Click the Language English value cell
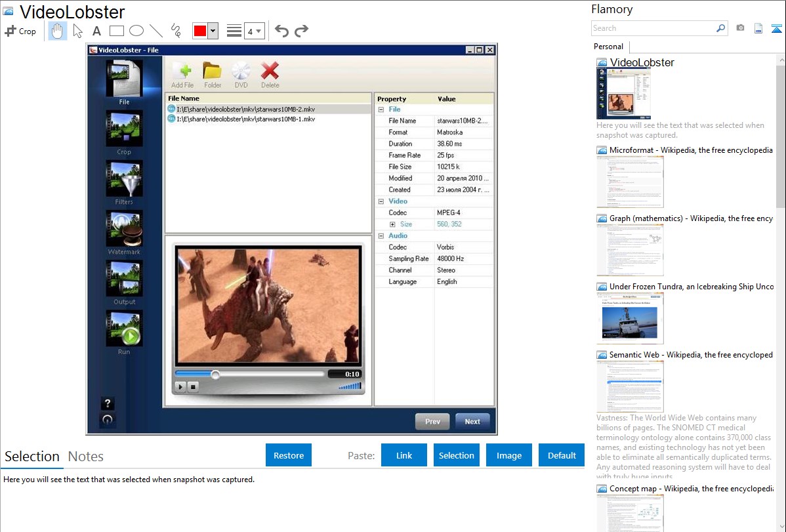786x532 pixels. tap(464, 282)
